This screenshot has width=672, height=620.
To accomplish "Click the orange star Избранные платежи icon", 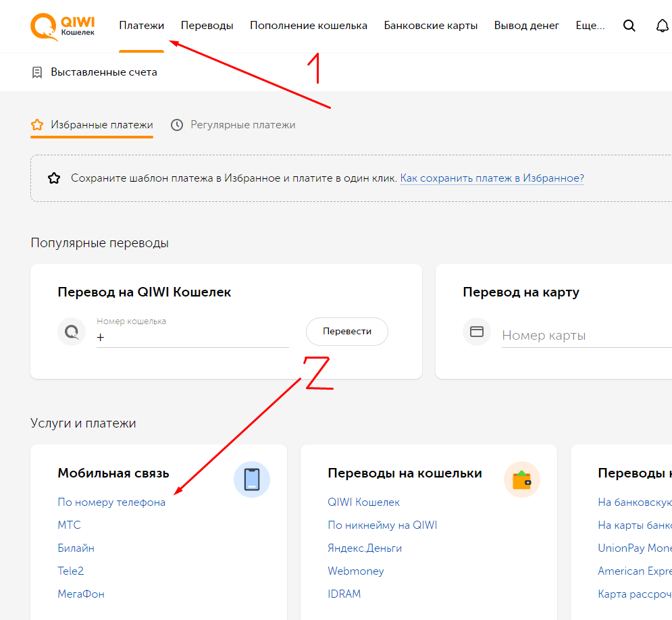I will pos(37,125).
